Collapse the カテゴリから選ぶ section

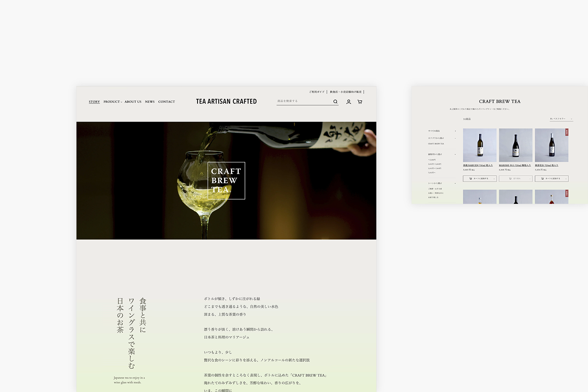click(x=455, y=138)
